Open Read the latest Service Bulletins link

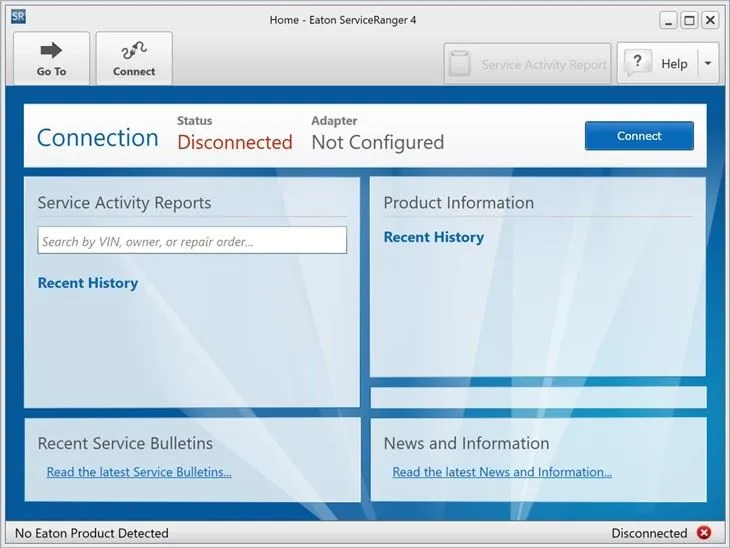[x=139, y=472]
